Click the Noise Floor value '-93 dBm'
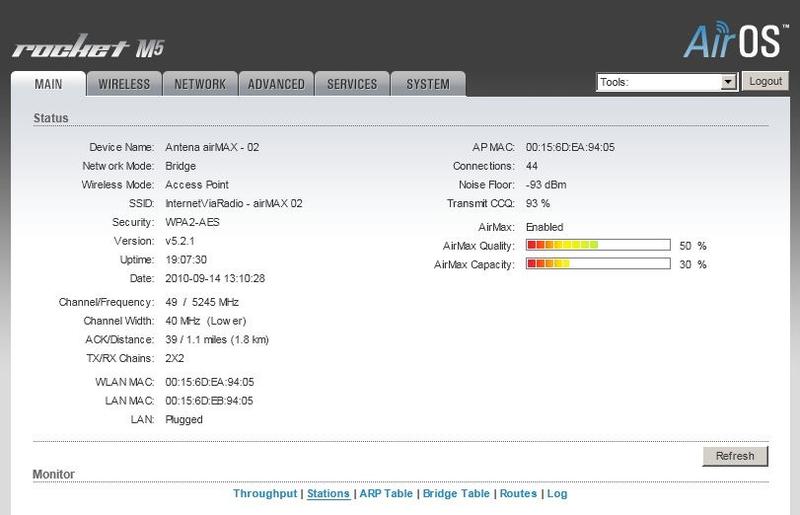The height and width of the screenshot is (515, 800). pyautogui.click(x=546, y=185)
